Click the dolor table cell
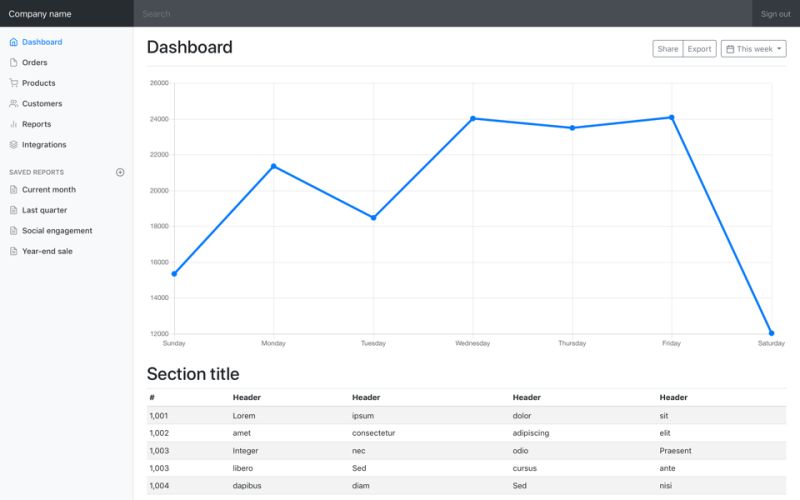800x500 pixels. pyautogui.click(x=521, y=416)
